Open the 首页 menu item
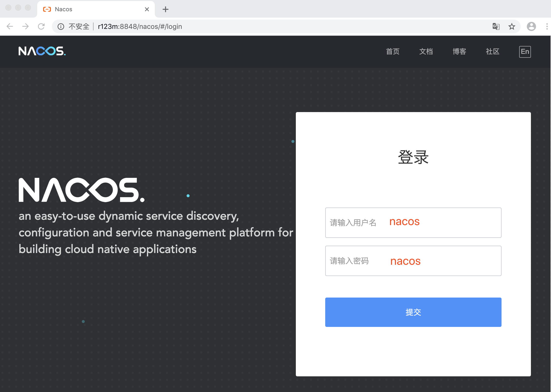This screenshot has width=551, height=392. [393, 51]
